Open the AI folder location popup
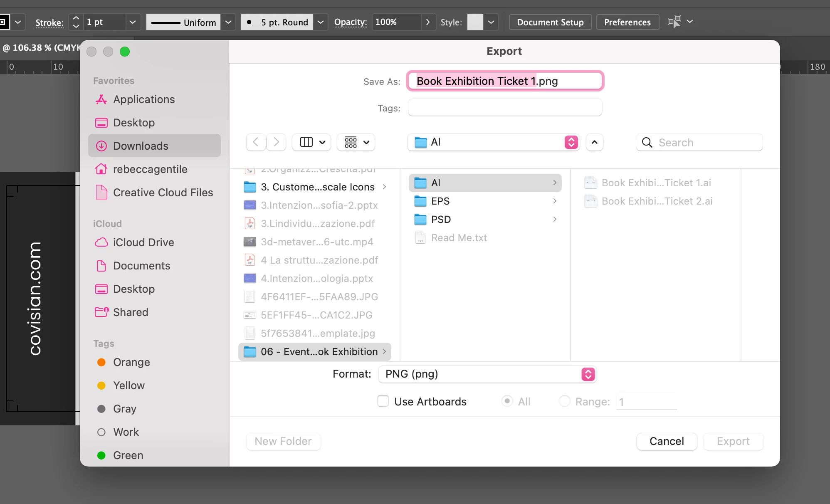 (494, 142)
